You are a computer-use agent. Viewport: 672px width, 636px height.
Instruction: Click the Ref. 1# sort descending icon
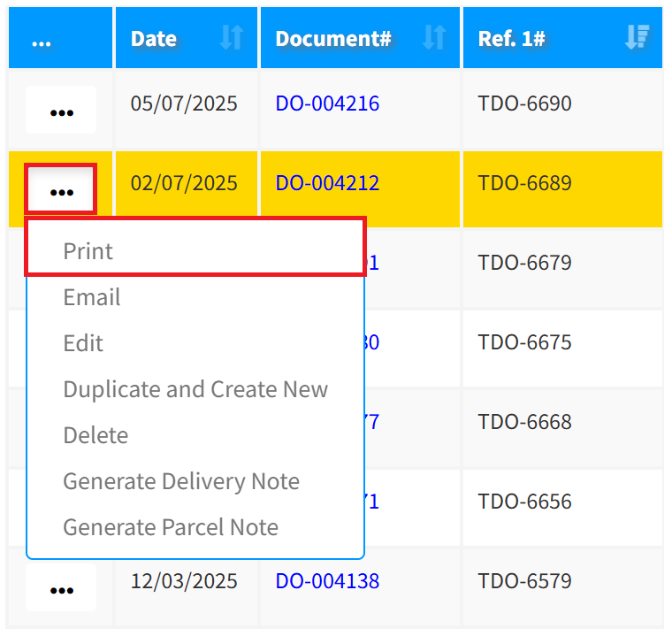(x=637, y=38)
